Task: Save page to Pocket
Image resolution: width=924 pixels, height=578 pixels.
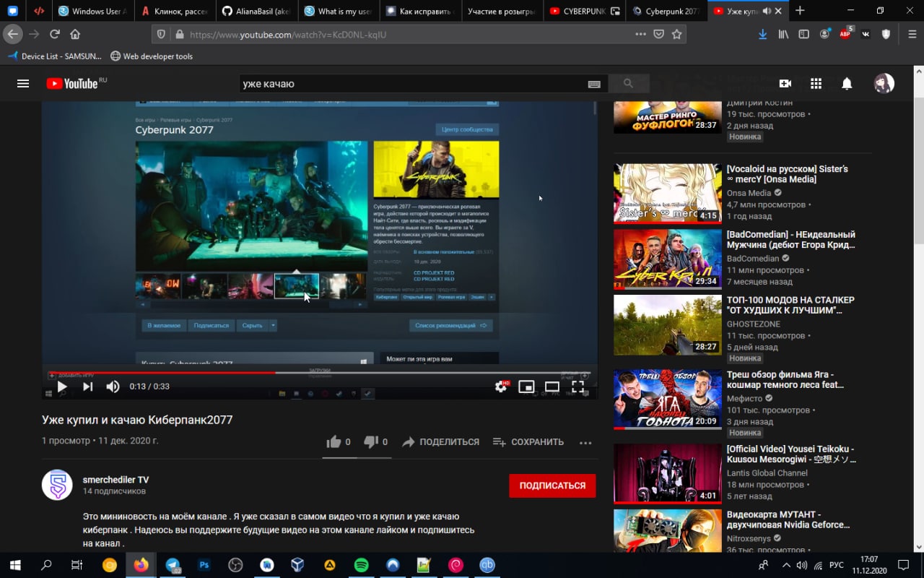Action: coord(658,34)
